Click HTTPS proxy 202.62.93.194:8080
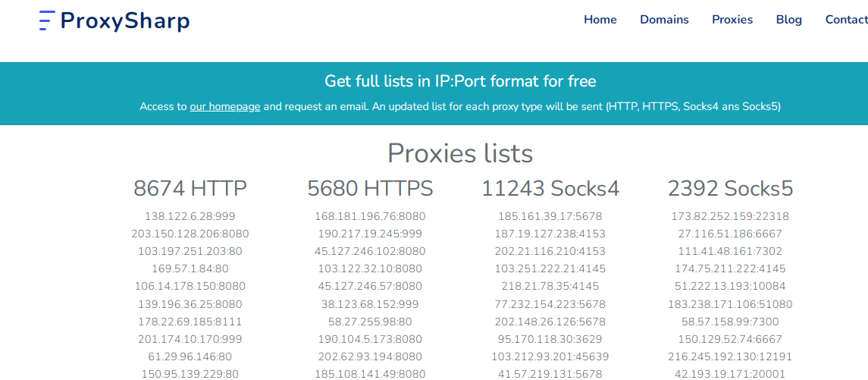The width and height of the screenshot is (868, 380). pos(371,356)
